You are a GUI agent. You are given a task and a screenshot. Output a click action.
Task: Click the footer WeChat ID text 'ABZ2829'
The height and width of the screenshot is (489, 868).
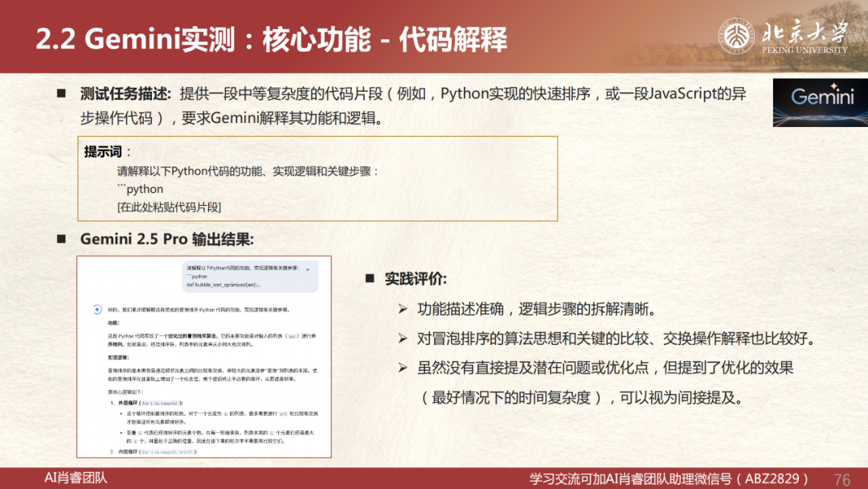click(x=772, y=479)
